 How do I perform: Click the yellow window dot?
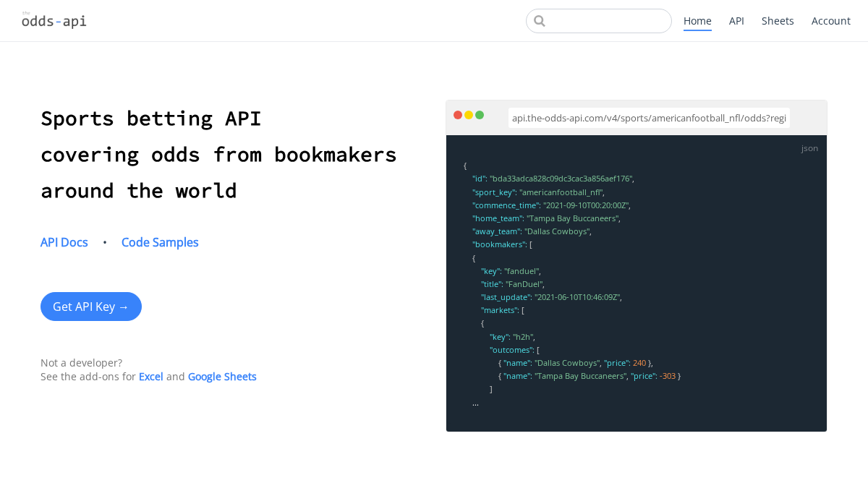(469, 115)
